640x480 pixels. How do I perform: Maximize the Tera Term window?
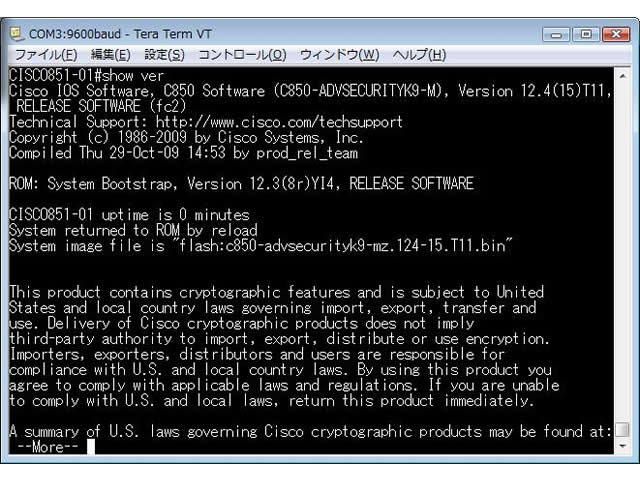pos(586,35)
